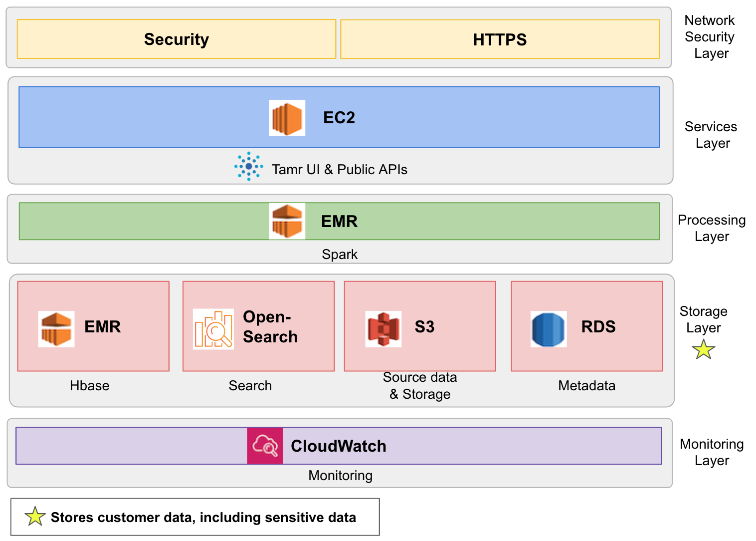Click the green EMR label in Processing Layer

[339, 221]
